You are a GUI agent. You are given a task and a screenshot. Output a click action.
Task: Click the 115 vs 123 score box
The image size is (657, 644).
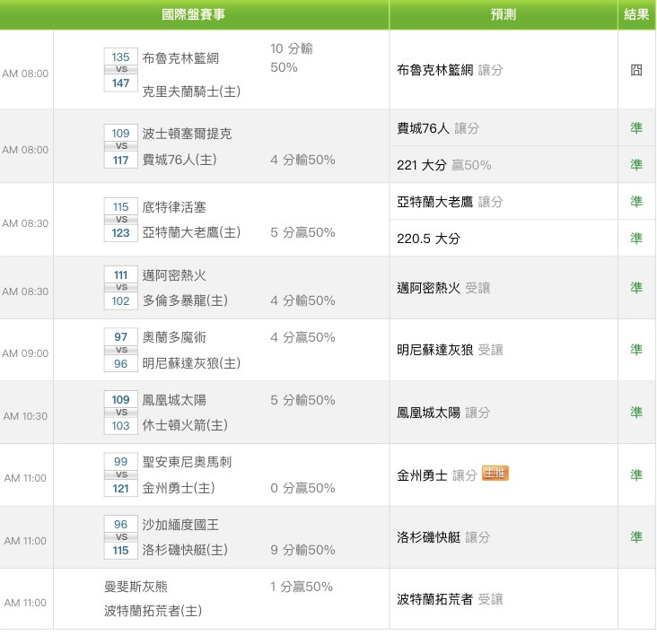[x=120, y=220]
